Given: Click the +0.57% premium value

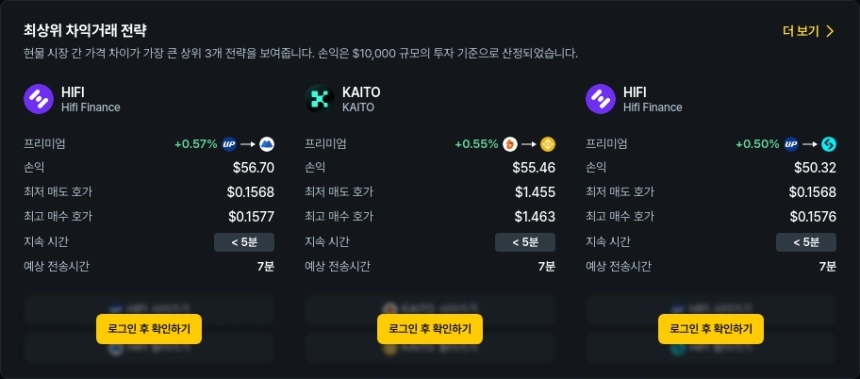Looking at the screenshot, I should (196, 144).
